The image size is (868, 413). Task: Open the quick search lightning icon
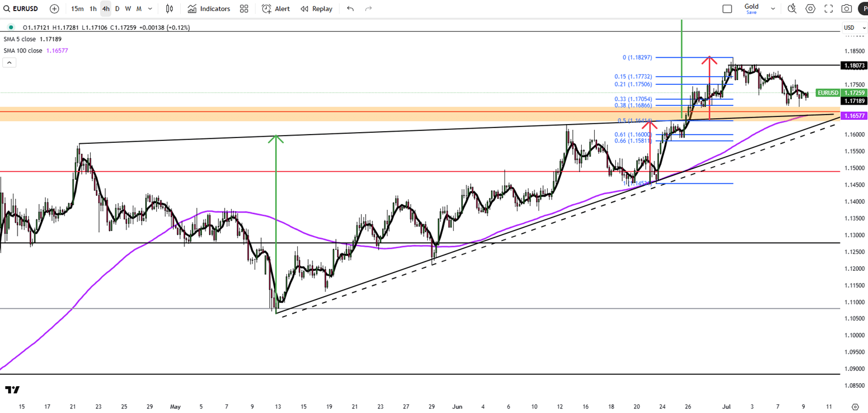(x=792, y=9)
